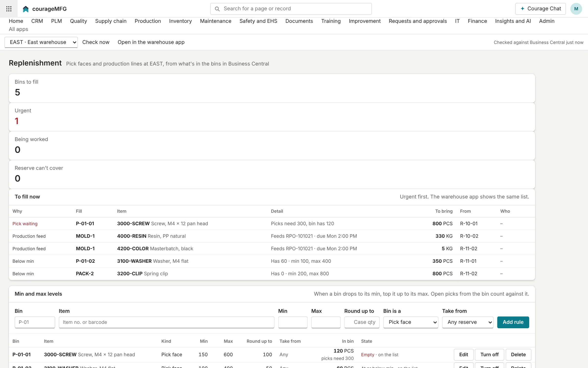588x368 pixels.
Task: Expand the 'Bin is a' Pick face dropdown
Action: coord(411,322)
